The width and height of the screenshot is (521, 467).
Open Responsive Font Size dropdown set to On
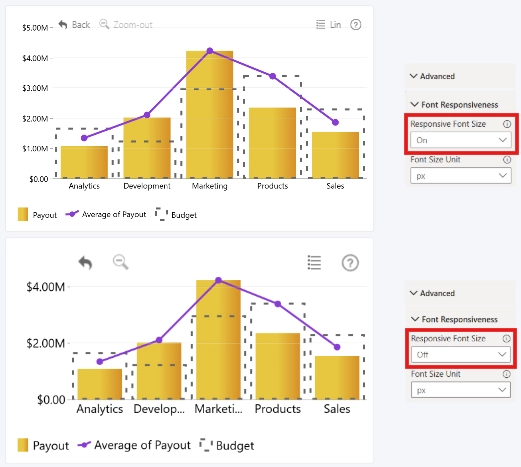(461, 140)
